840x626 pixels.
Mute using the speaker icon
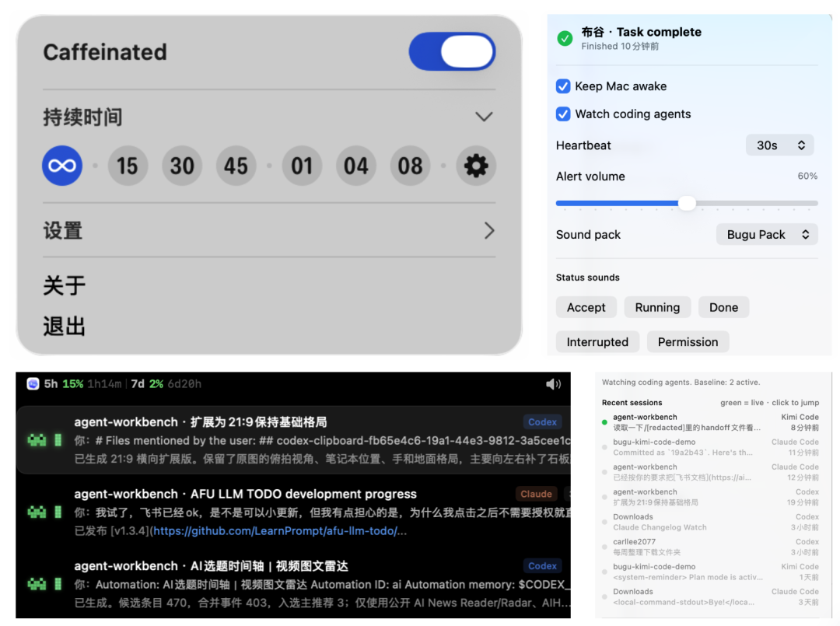(x=554, y=384)
